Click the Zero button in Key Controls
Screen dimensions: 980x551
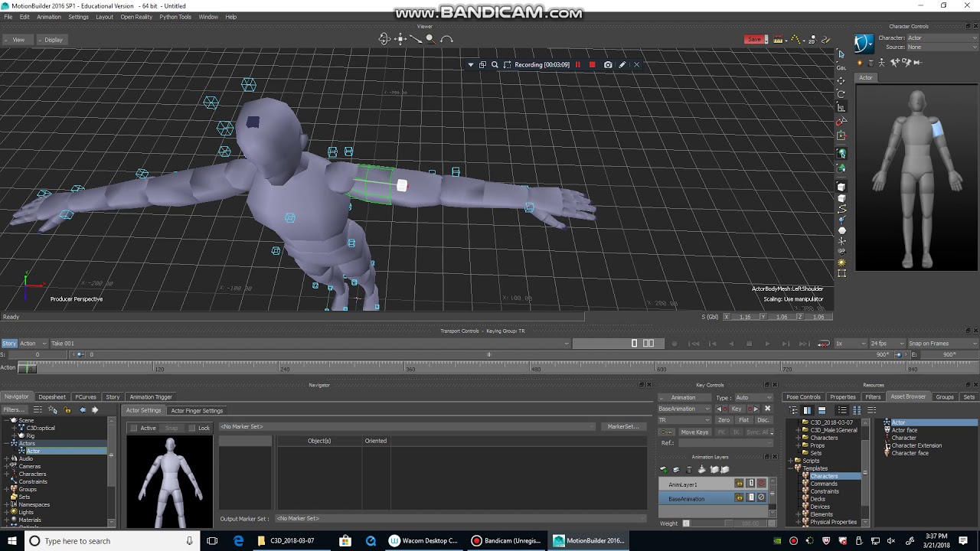(724, 420)
